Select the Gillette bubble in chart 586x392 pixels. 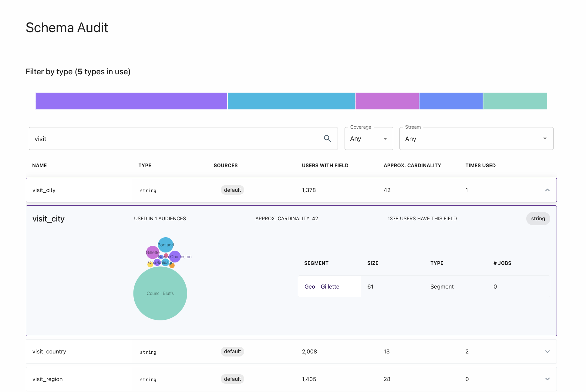pyautogui.click(x=153, y=252)
